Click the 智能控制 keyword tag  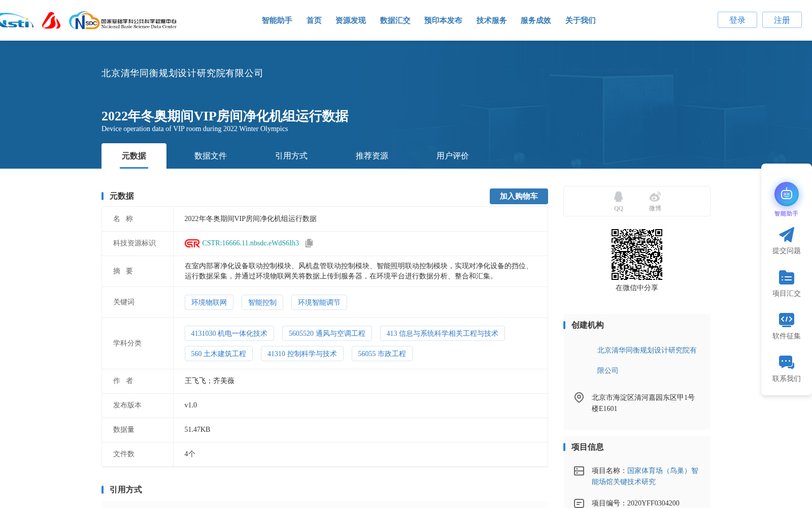pyautogui.click(x=262, y=302)
